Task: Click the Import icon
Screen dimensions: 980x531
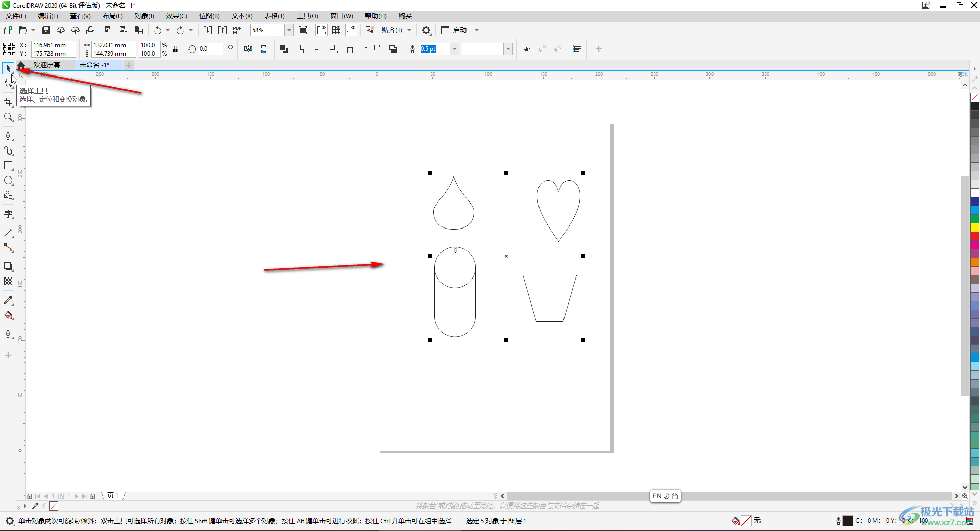Action: pyautogui.click(x=207, y=30)
